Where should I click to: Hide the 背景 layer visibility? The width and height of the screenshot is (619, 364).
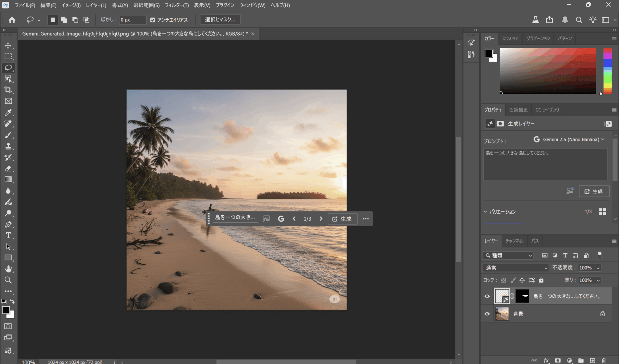click(x=487, y=314)
